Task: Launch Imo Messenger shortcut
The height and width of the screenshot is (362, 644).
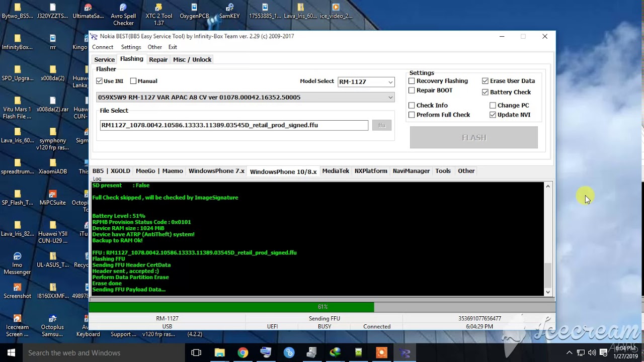Action: pyautogui.click(x=17, y=263)
